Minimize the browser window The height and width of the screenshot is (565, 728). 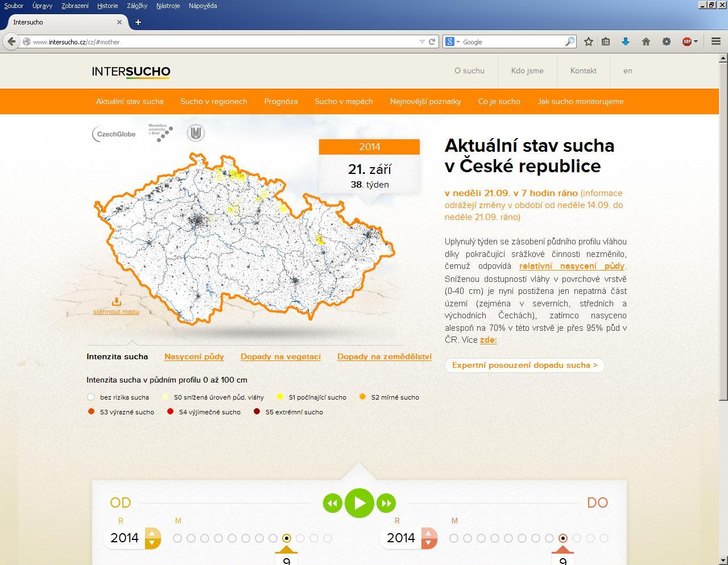click(x=702, y=5)
